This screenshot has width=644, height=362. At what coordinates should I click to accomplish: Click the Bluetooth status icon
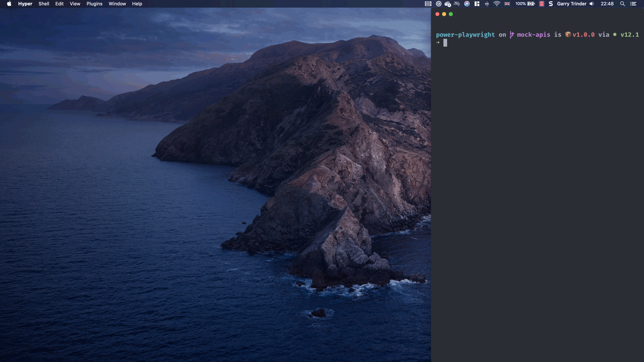coord(487,4)
